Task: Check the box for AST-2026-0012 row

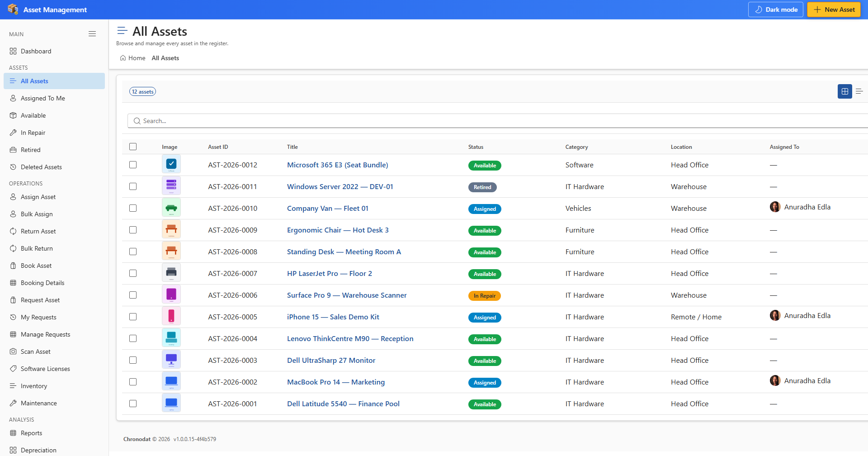Action: [133, 165]
